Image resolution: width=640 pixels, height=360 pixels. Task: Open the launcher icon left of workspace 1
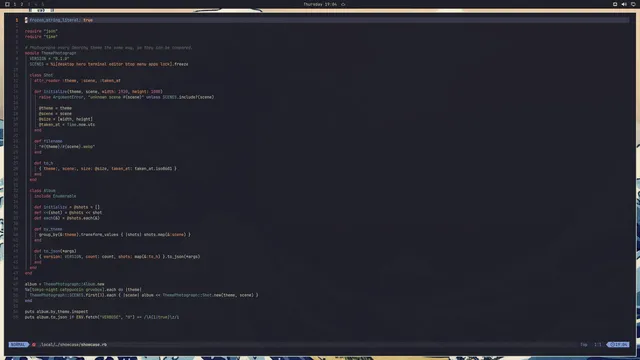[x=7, y=4]
